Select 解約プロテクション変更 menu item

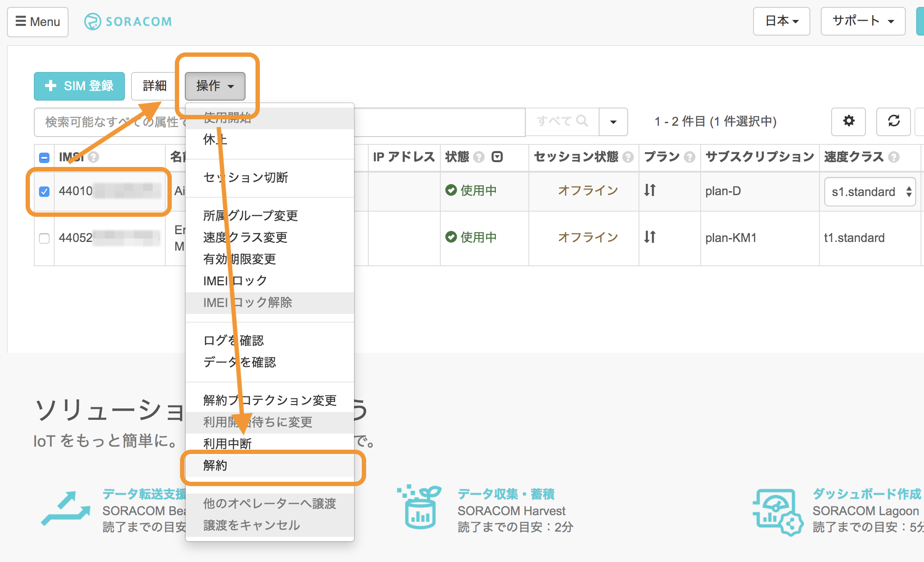coord(270,401)
